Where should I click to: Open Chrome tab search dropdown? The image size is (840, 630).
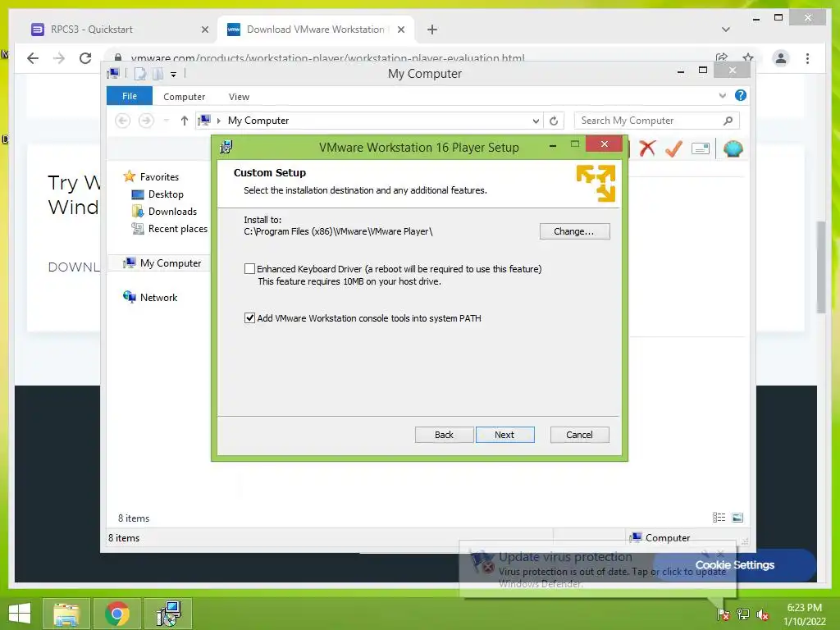(726, 30)
